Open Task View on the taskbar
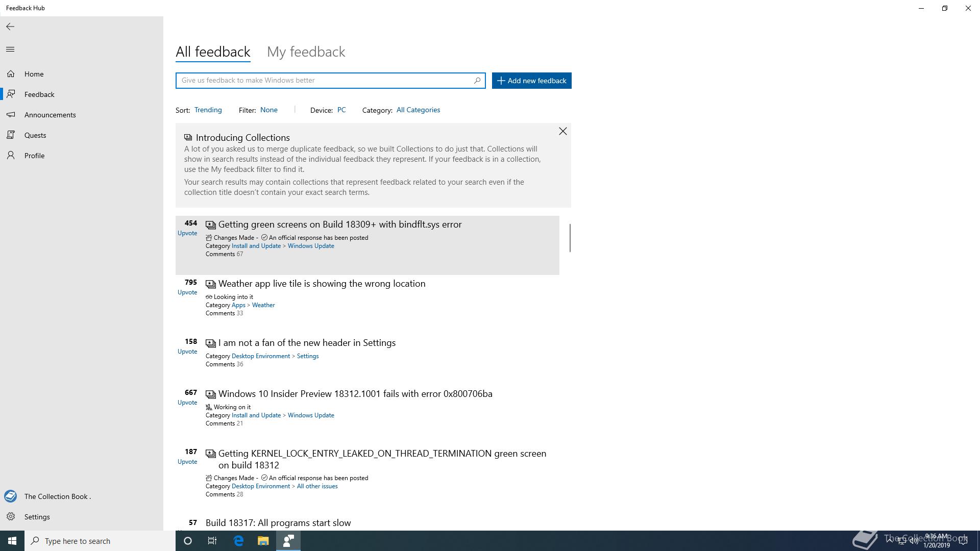 pyautogui.click(x=212, y=541)
